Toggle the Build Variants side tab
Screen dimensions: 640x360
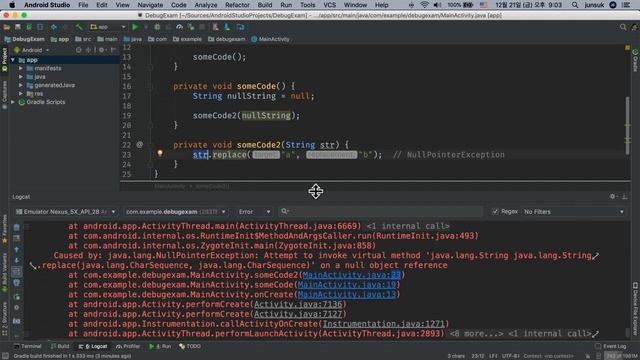point(4,272)
